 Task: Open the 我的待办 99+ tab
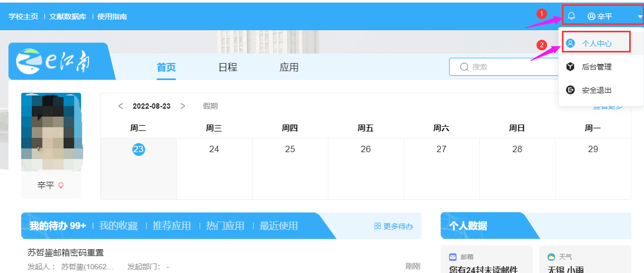pyautogui.click(x=58, y=226)
